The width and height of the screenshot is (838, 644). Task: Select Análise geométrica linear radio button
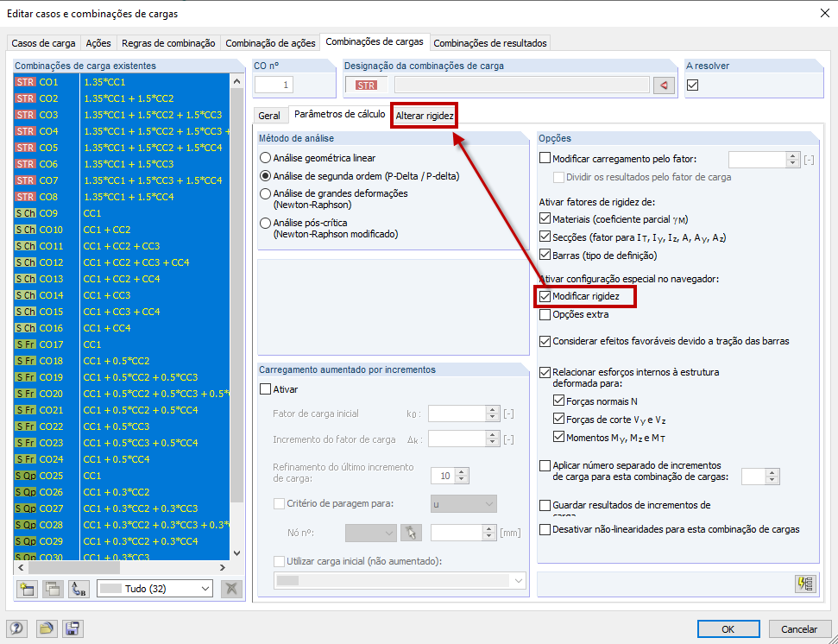(x=265, y=158)
